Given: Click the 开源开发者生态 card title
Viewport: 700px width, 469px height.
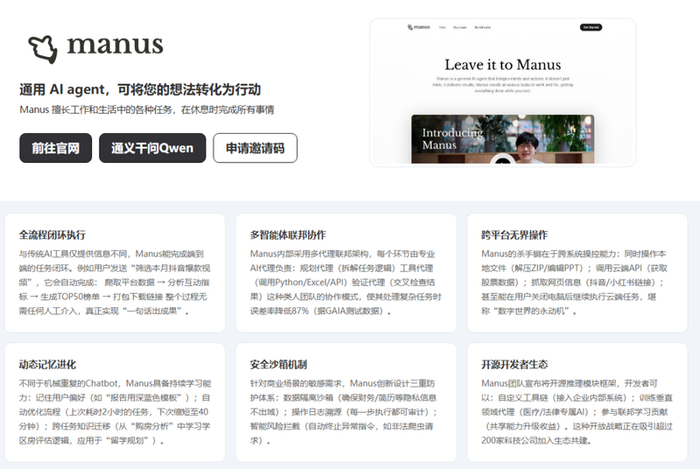Looking at the screenshot, I should tap(514, 364).
